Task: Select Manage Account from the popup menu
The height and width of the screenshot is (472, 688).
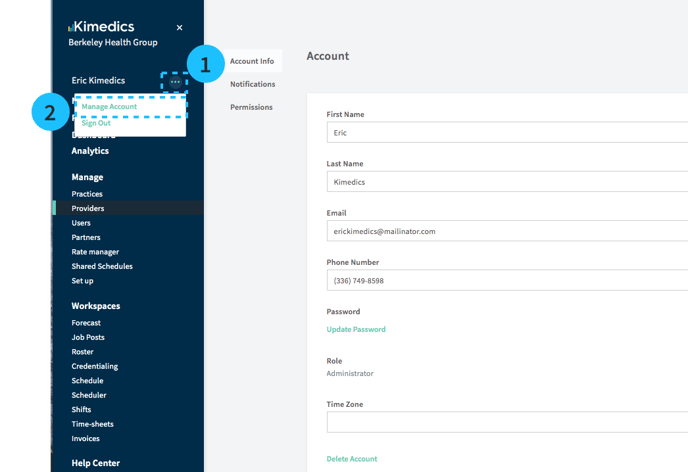Action: [110, 106]
